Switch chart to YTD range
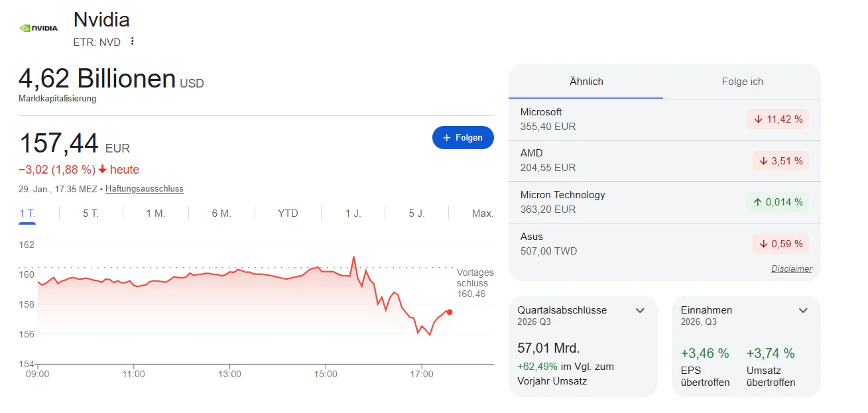 (288, 213)
